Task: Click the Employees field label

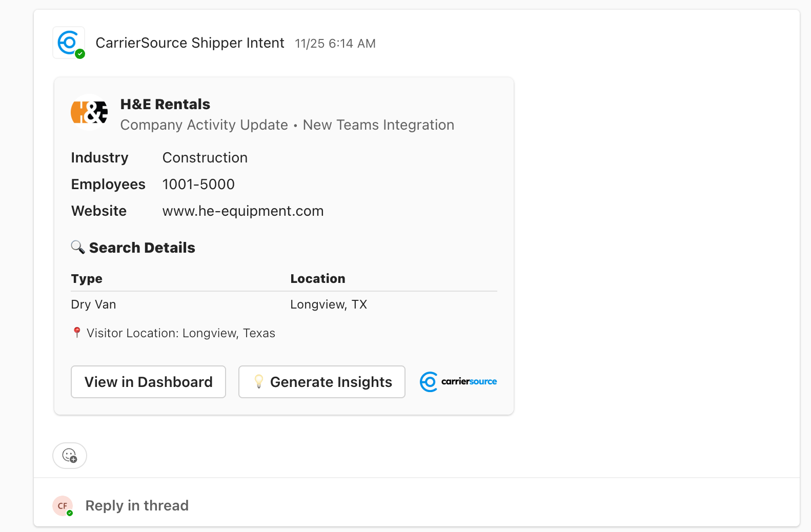Action: click(108, 185)
